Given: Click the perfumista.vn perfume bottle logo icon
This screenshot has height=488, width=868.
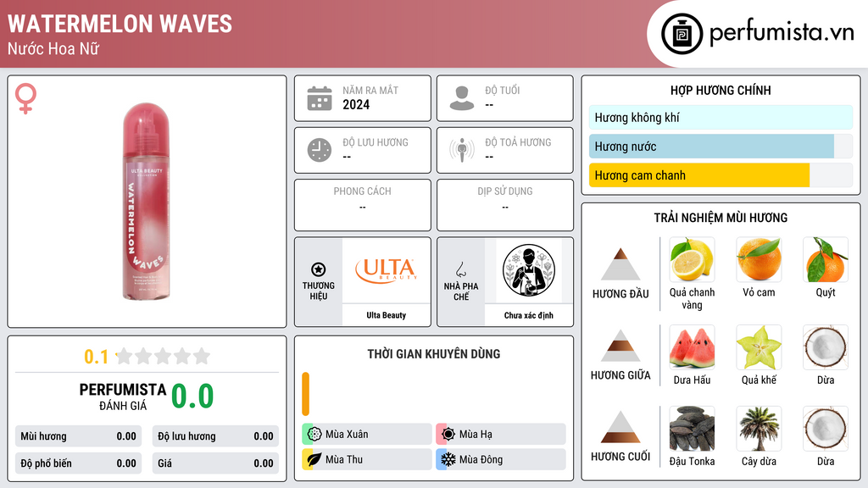Looking at the screenshot, I should (682, 34).
